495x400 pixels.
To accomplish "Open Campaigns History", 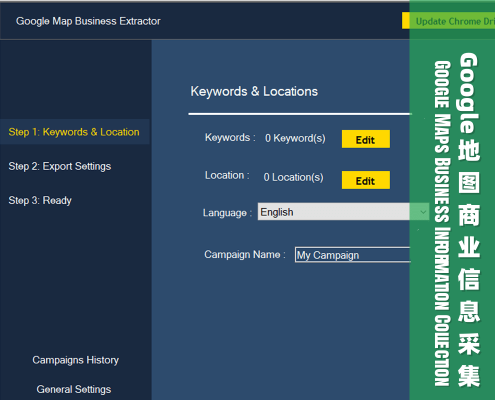I will click(76, 360).
